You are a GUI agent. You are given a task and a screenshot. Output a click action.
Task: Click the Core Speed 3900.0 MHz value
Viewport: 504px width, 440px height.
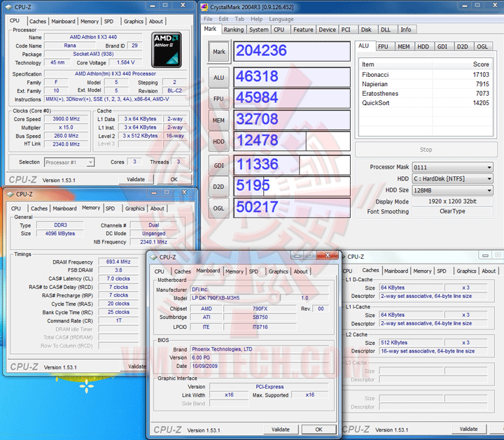(x=66, y=119)
